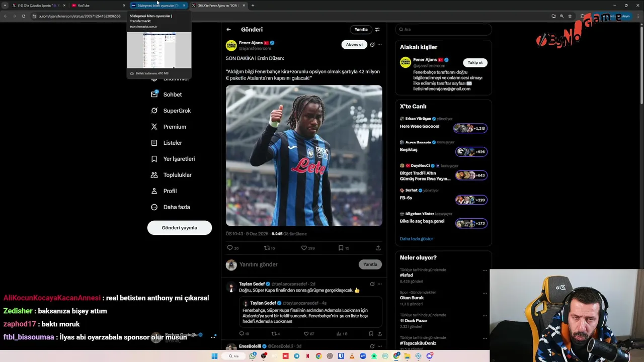This screenshot has width=644, height=362.
Task: Switch to X'te Çubuklu Sports tab
Action: coord(38,6)
